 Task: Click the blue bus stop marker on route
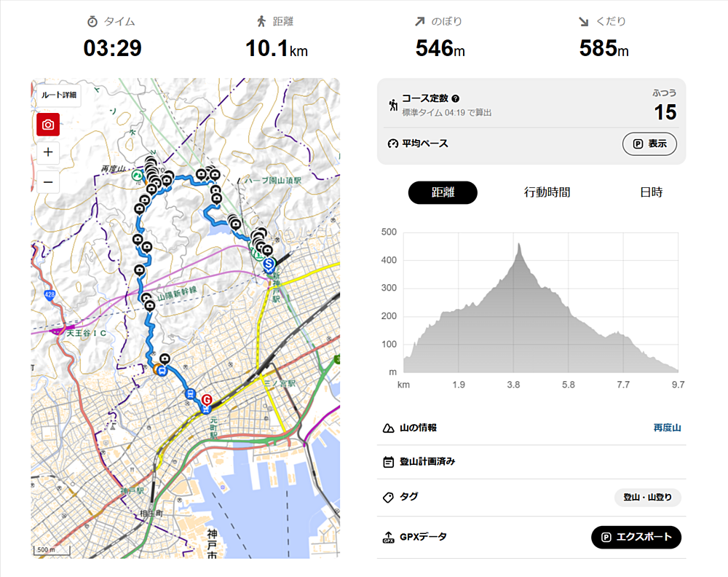162,370
